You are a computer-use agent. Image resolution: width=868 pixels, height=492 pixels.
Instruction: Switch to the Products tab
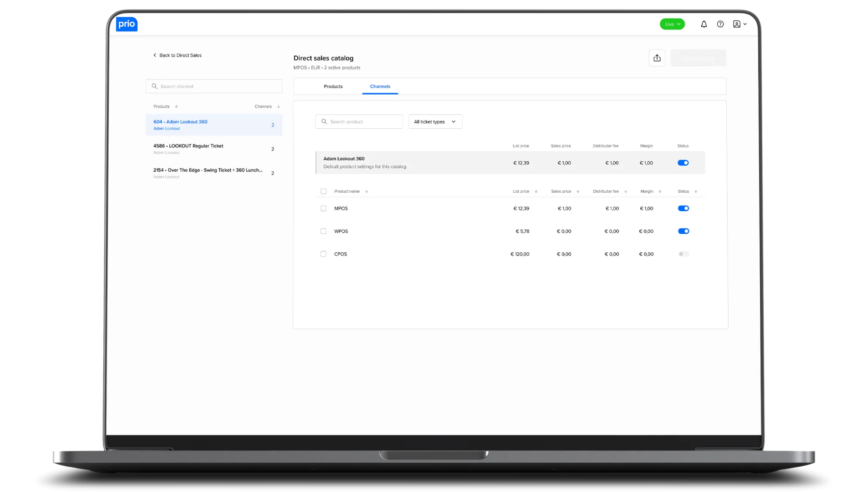tap(333, 87)
